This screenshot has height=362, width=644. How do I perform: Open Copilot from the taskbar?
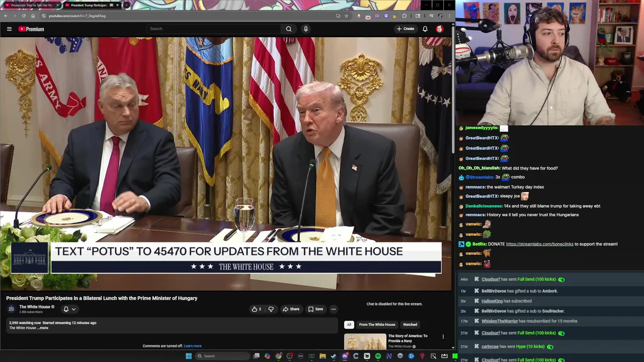pos(267,356)
